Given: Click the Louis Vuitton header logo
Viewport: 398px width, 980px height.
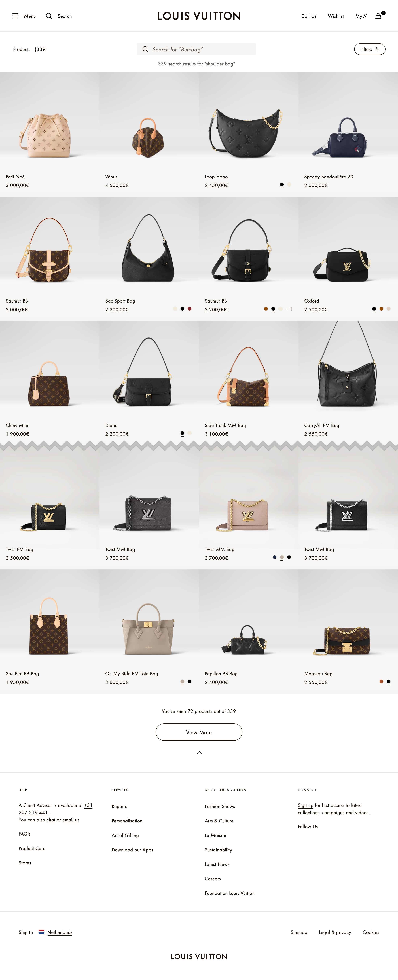Looking at the screenshot, I should click(199, 16).
